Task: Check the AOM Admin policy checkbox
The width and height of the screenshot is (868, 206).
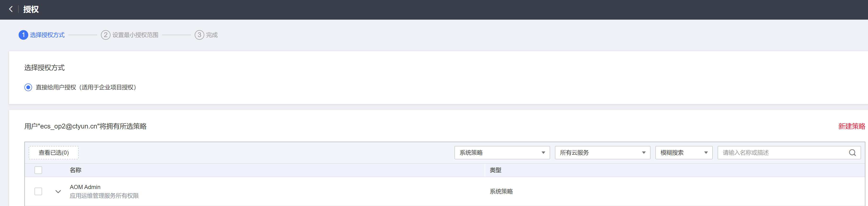Action: [39, 191]
